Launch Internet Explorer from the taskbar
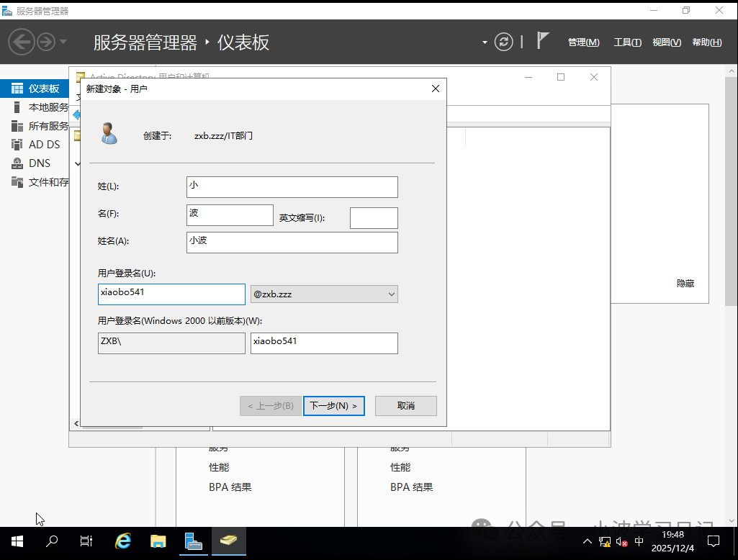Viewport: 738px width, 560px height. [x=122, y=541]
